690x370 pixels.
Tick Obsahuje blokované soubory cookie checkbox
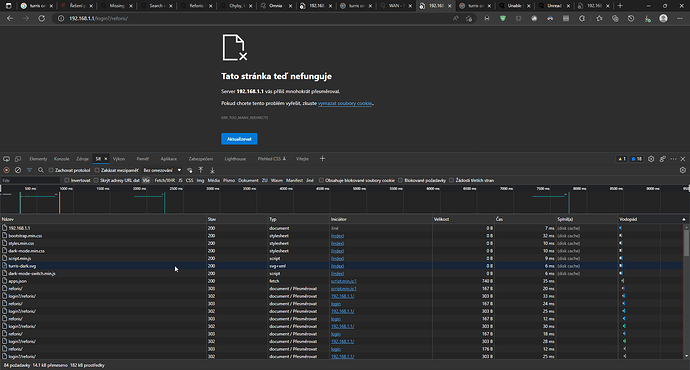(321, 180)
